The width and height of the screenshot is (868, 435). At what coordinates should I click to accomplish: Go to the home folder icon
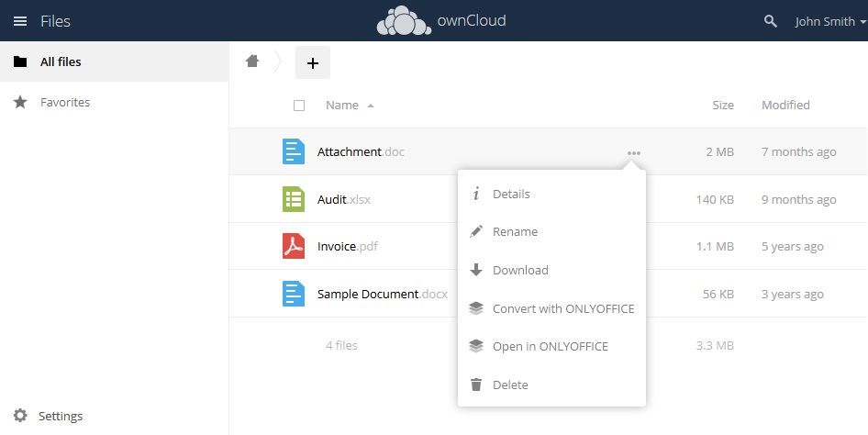pos(252,61)
